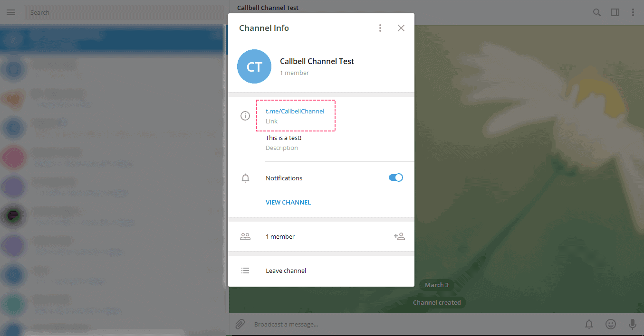Click the March 3 date badge

click(437, 285)
